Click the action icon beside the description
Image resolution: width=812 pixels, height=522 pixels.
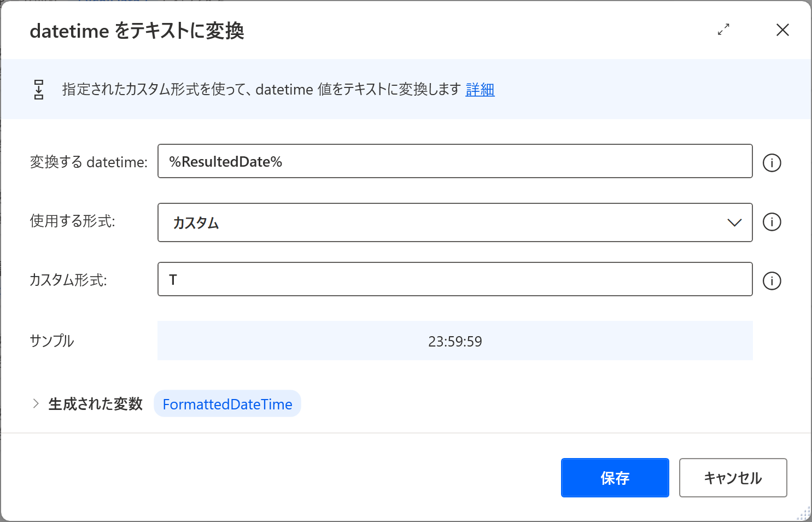tap(39, 89)
